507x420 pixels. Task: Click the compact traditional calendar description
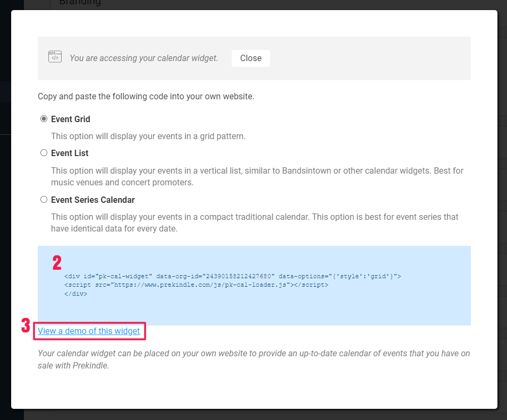click(x=255, y=222)
